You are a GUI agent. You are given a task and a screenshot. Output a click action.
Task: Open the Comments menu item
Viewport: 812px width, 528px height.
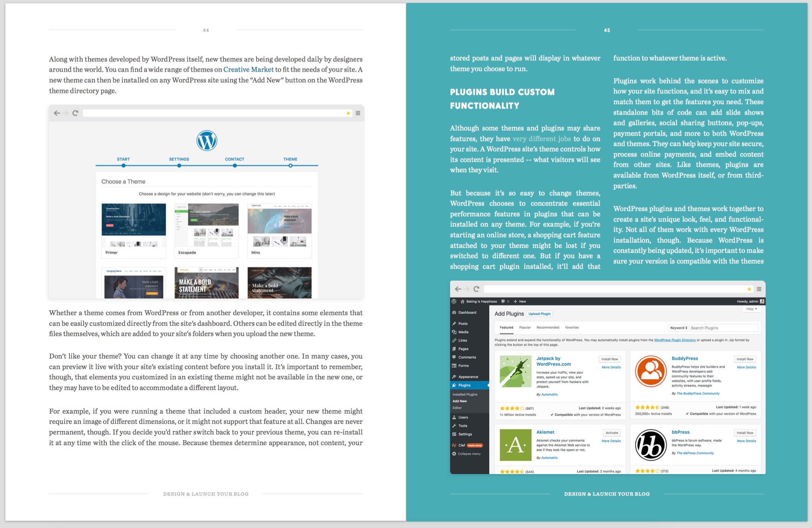[x=467, y=357]
